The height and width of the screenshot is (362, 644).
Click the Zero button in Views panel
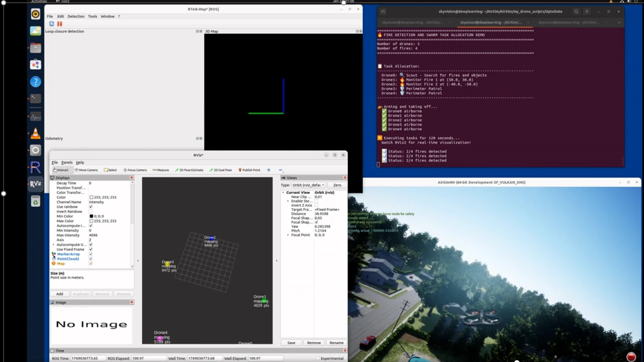point(337,185)
